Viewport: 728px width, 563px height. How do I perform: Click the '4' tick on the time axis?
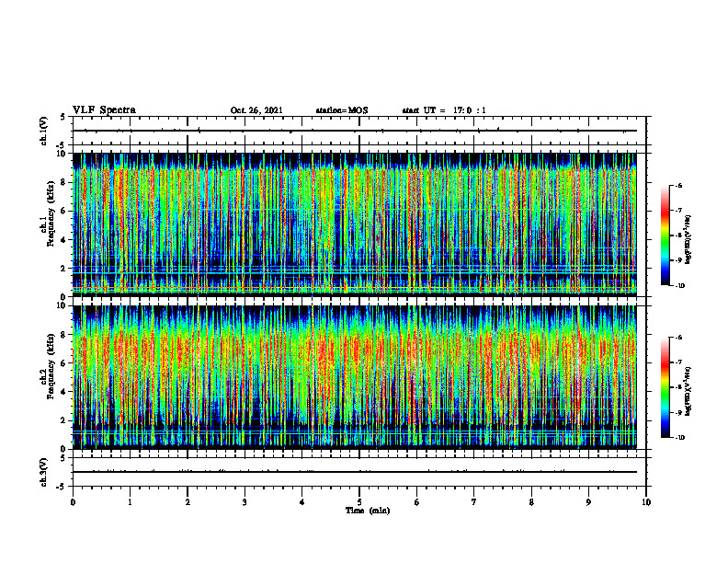302,502
